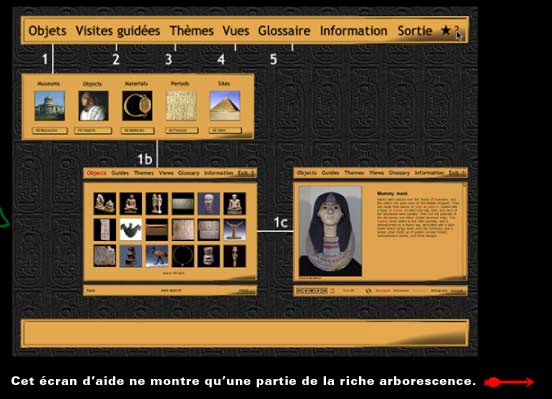Open the dropdown under Materials

[x=137, y=131]
